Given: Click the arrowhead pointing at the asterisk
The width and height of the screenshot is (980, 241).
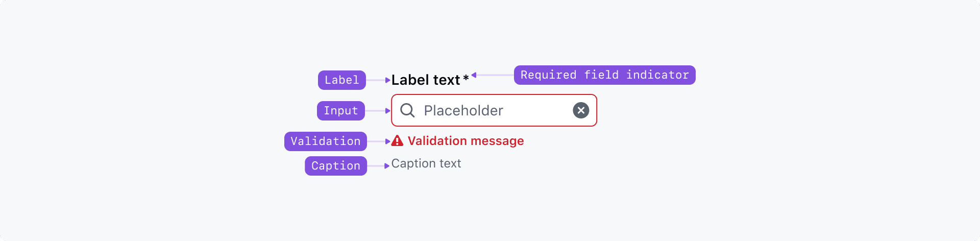Looking at the screenshot, I should [x=474, y=75].
